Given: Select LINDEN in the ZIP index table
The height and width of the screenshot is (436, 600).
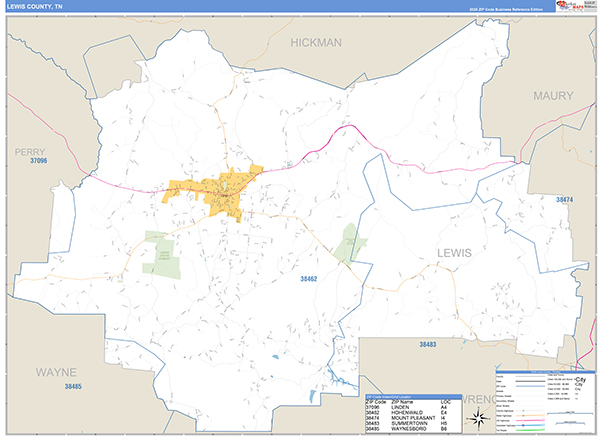Looking at the screenshot, I should point(400,407).
